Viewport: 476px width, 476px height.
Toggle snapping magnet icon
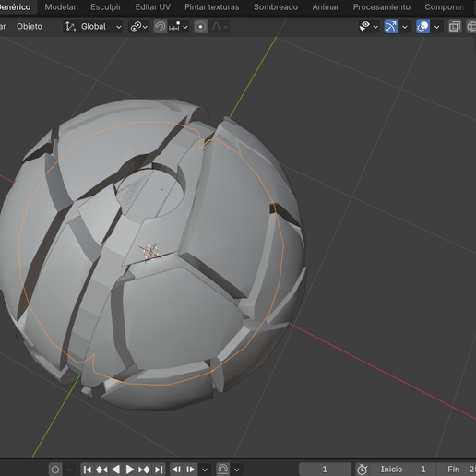(160, 27)
